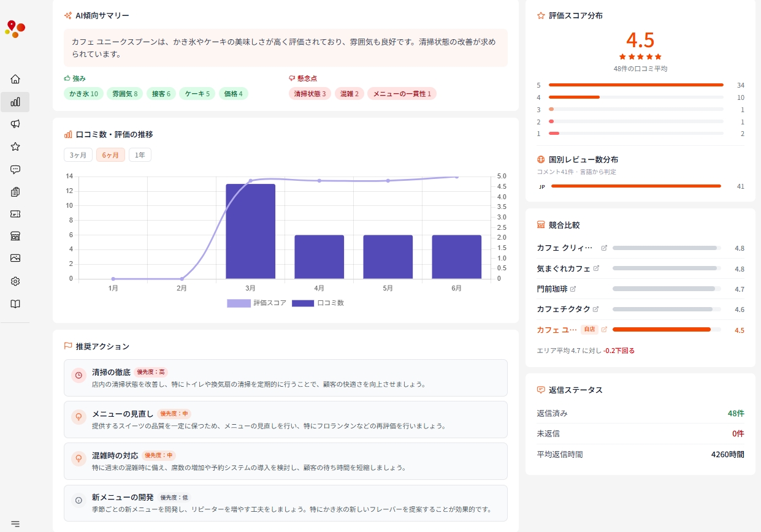Open the image gallery sidebar icon
This screenshot has width=761, height=532.
(15, 258)
